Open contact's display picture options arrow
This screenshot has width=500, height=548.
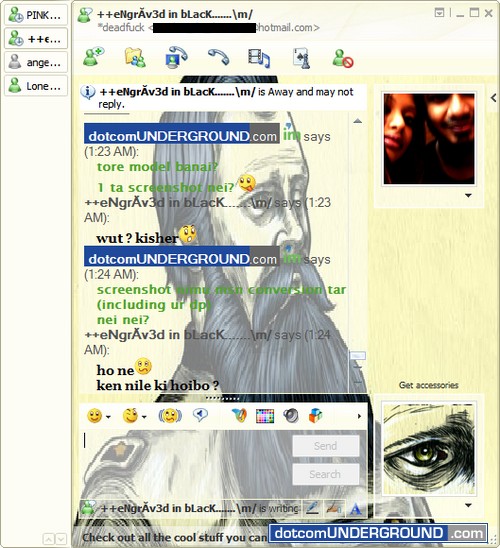click(468, 196)
